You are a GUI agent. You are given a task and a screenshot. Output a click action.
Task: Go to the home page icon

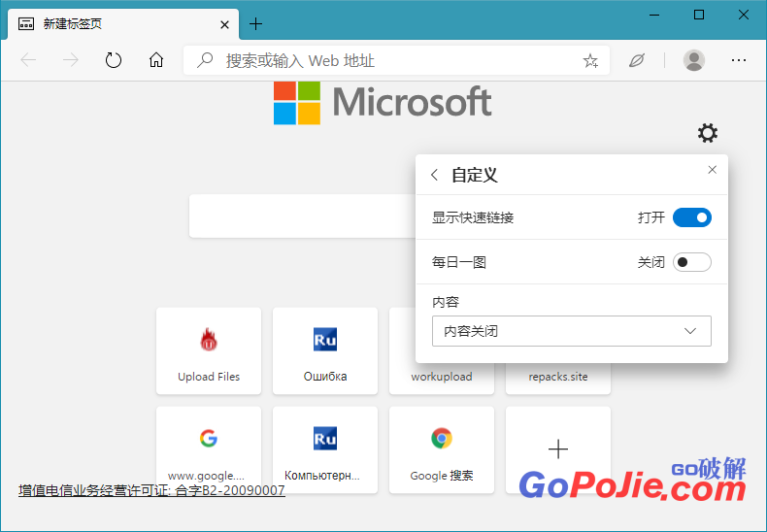[x=156, y=60]
